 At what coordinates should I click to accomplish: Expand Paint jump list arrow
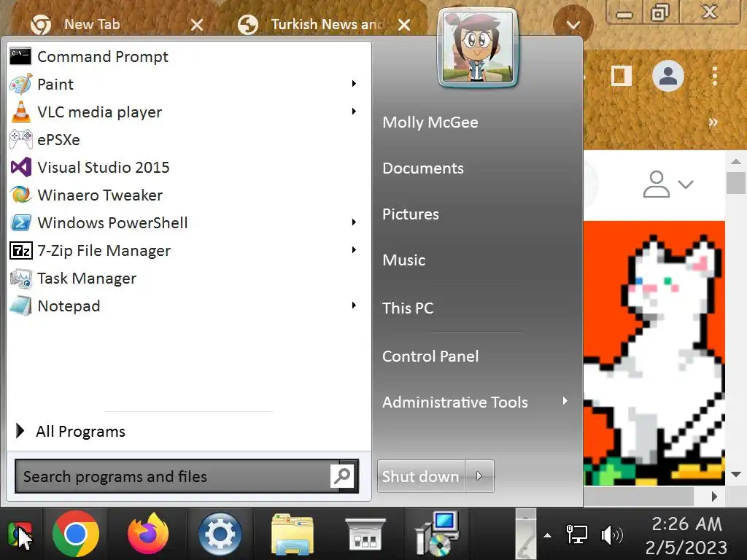(354, 84)
